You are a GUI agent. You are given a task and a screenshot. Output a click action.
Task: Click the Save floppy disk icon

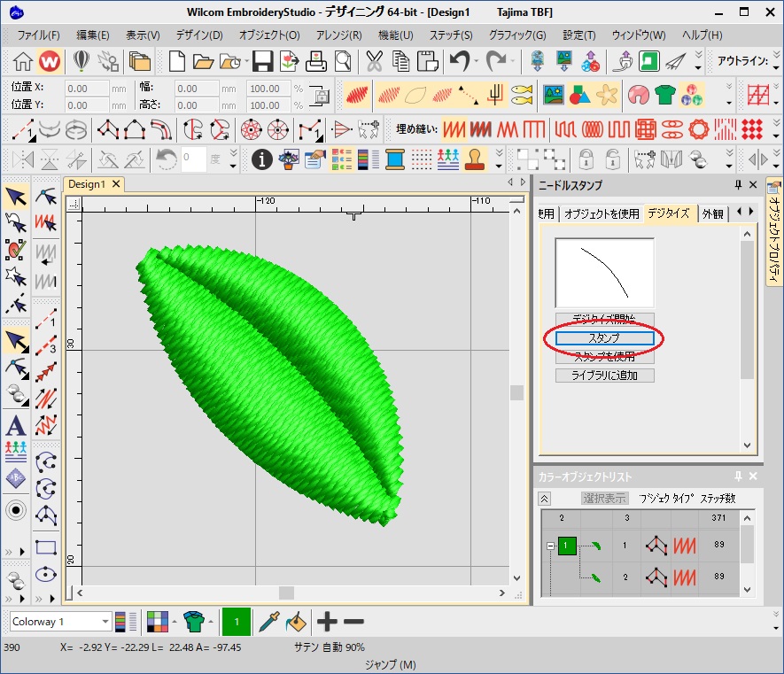262,61
